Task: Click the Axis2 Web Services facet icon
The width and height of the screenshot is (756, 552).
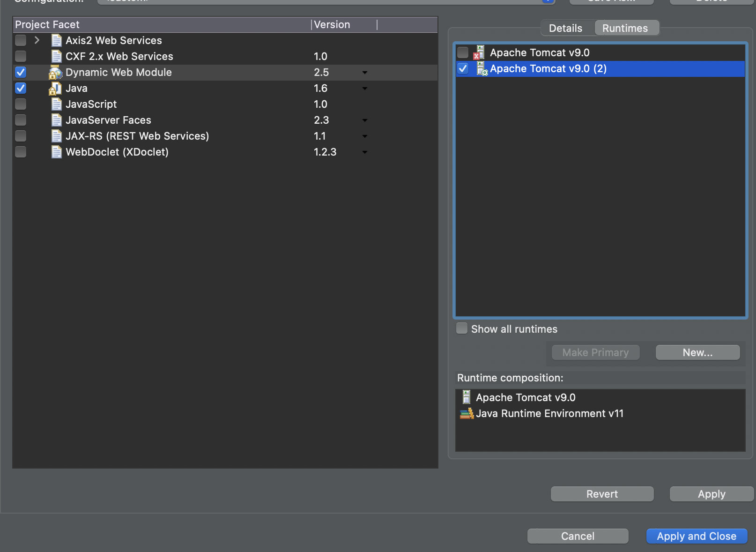Action: (x=56, y=40)
